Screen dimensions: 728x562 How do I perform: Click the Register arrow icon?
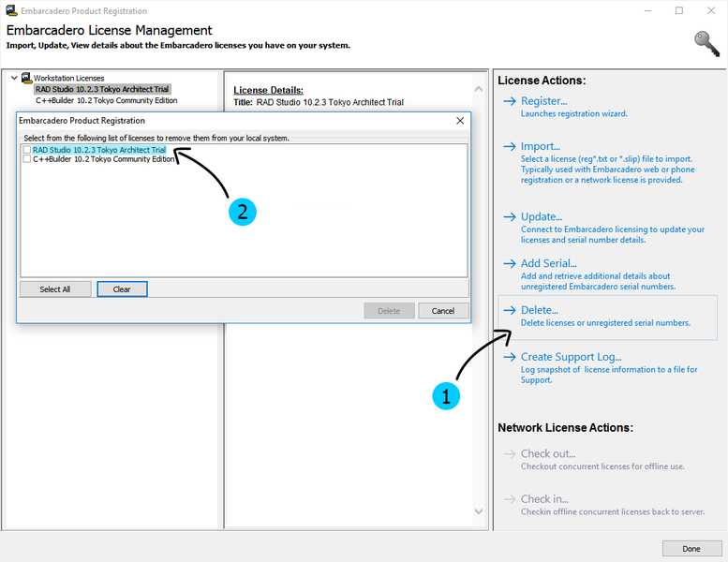coord(510,101)
